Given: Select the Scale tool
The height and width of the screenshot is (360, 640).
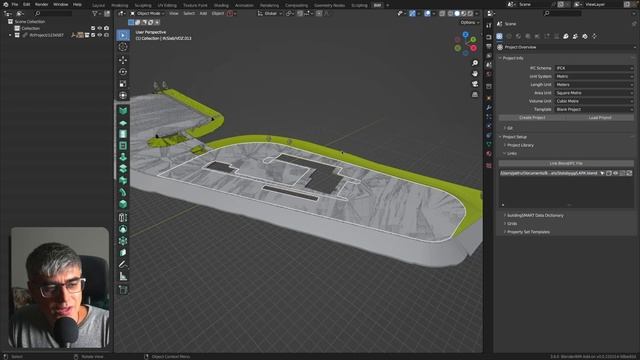Looking at the screenshot, I should pyautogui.click(x=123, y=84).
